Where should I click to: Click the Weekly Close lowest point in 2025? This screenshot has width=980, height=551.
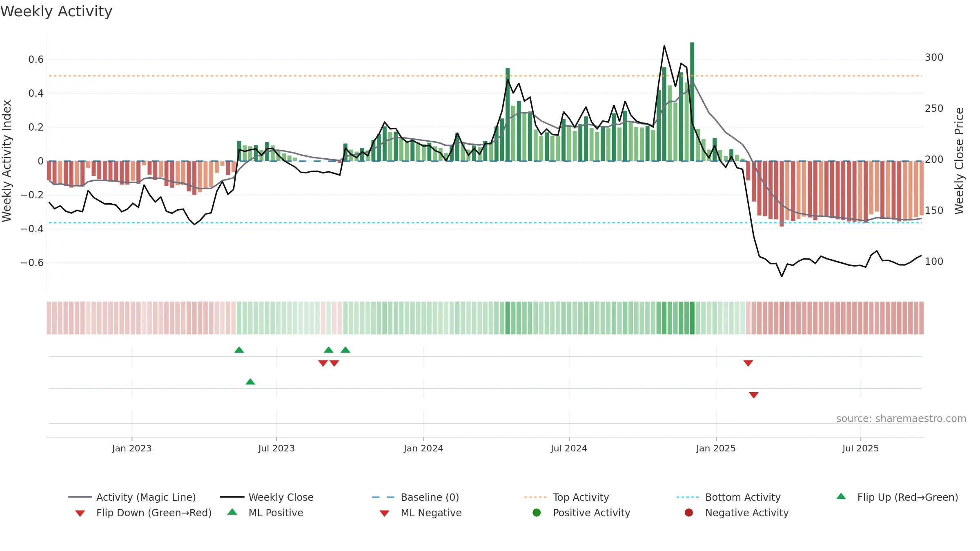pyautogui.click(x=782, y=276)
